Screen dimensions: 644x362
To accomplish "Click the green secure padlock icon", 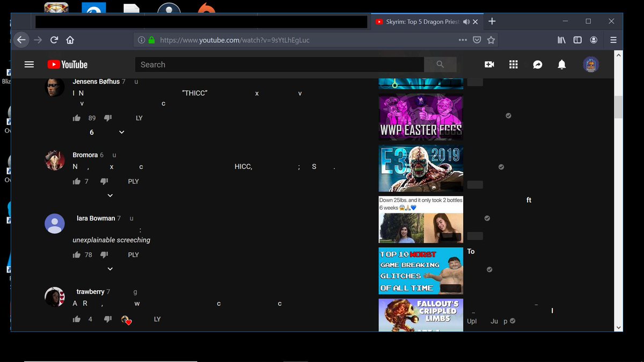I will [x=151, y=40].
